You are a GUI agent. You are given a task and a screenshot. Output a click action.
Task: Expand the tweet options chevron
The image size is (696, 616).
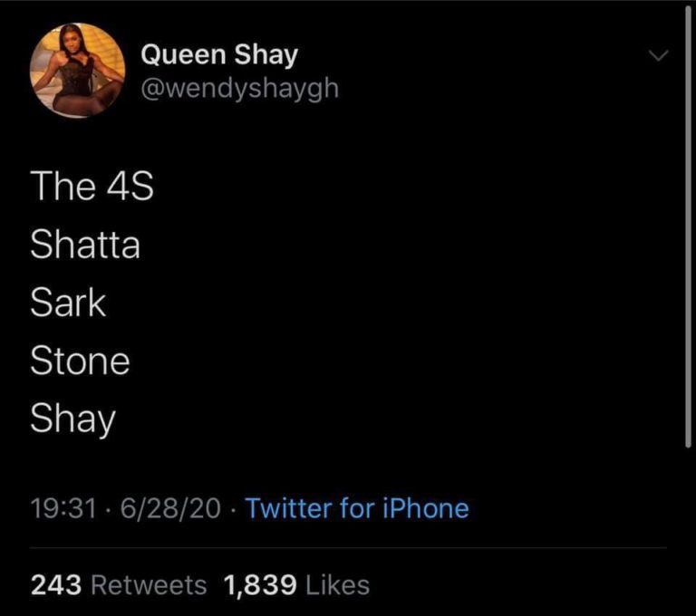pos(660,57)
